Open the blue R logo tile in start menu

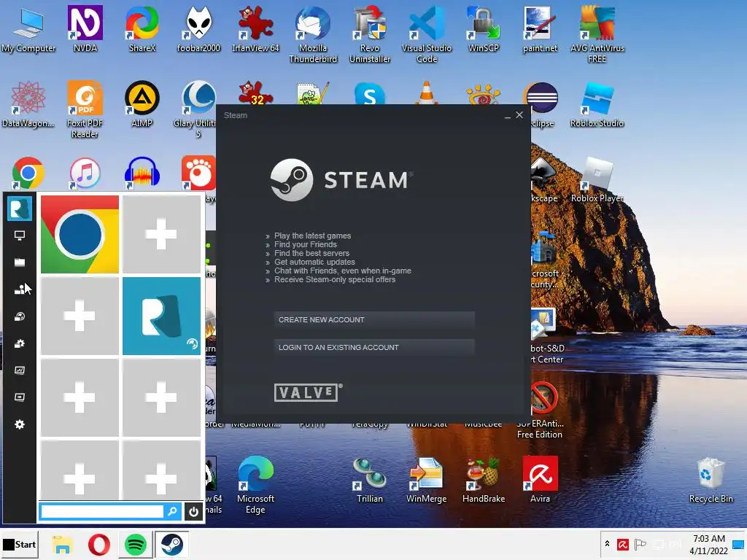(161, 316)
